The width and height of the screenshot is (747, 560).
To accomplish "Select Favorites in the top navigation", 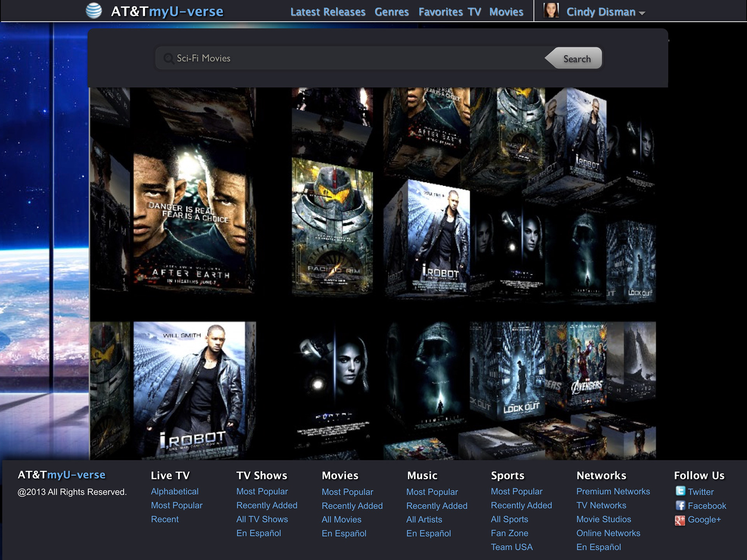I will coord(440,12).
